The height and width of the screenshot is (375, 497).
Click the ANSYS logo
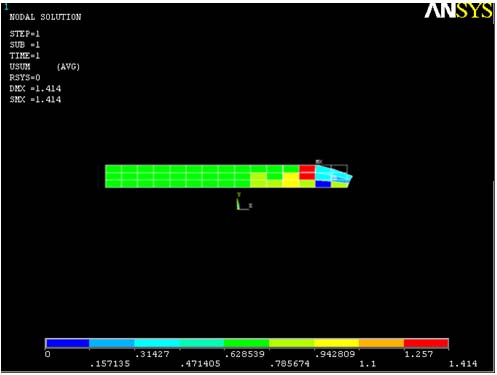(x=458, y=10)
